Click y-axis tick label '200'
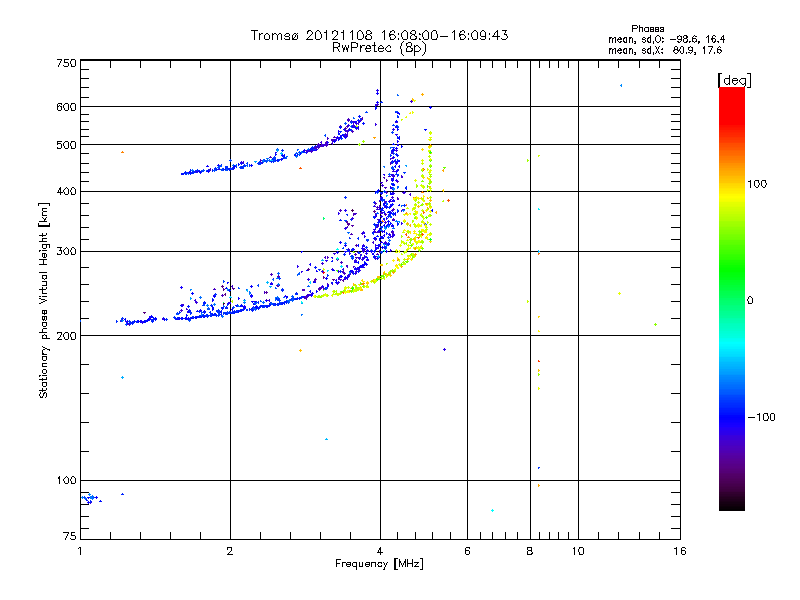Screen dimensions: 800x600 [66, 336]
